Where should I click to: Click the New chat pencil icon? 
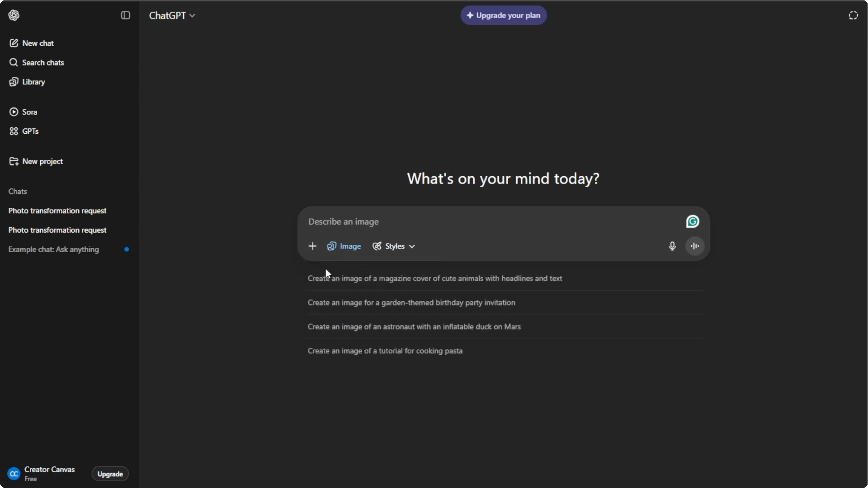(13, 43)
